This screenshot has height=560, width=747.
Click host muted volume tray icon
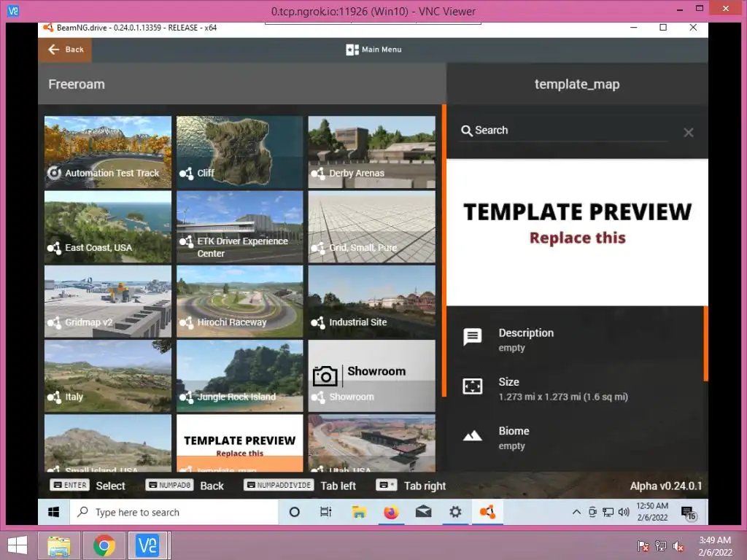click(678, 546)
